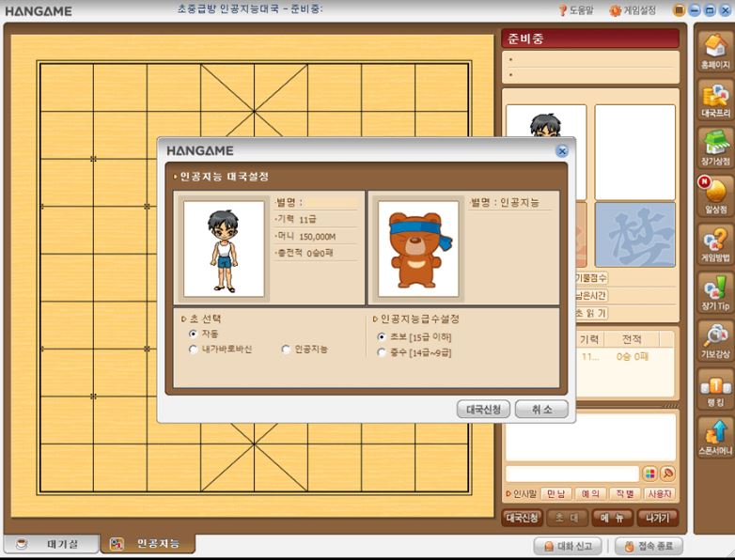The image size is (735, 560).
Task: Click the player avatar thumbnail in dialog
Action: coord(224,249)
